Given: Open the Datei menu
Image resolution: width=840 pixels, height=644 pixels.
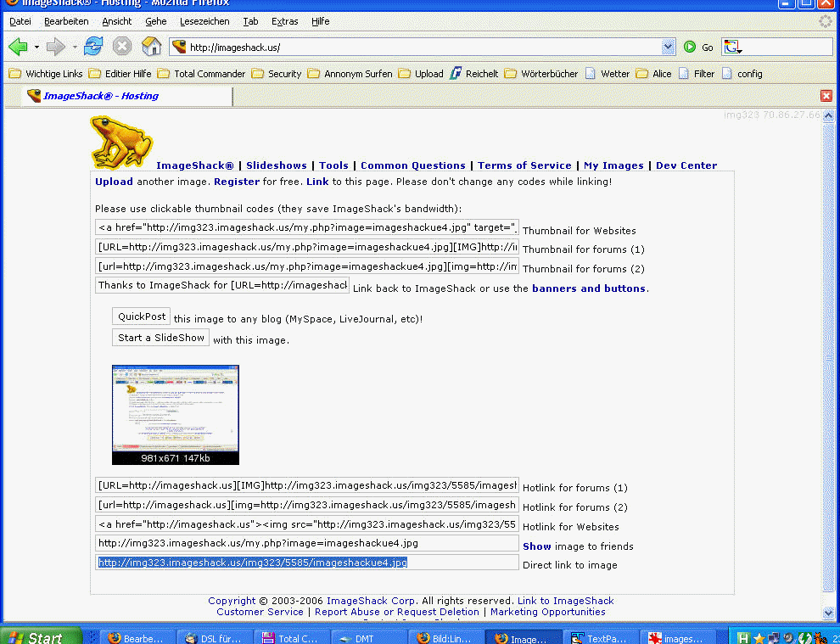Looking at the screenshot, I should (x=20, y=21).
